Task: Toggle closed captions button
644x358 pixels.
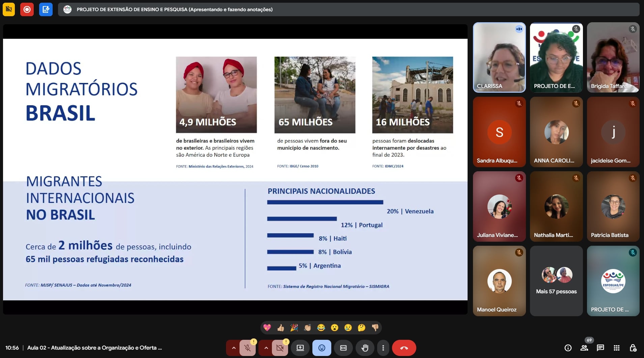Action: [x=343, y=348]
